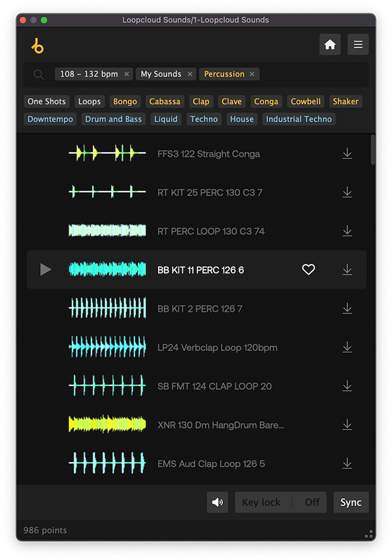Clear the My Sounds filter
The width and height of the screenshot is (392, 560).
click(x=190, y=74)
